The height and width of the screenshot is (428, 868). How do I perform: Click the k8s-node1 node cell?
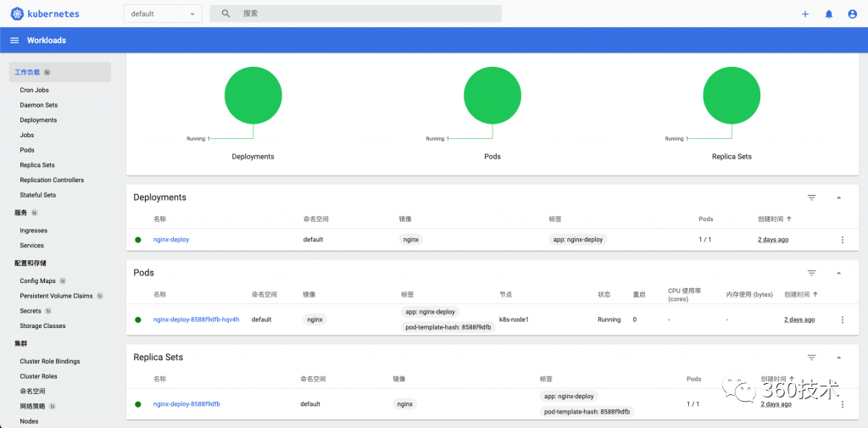coord(514,320)
